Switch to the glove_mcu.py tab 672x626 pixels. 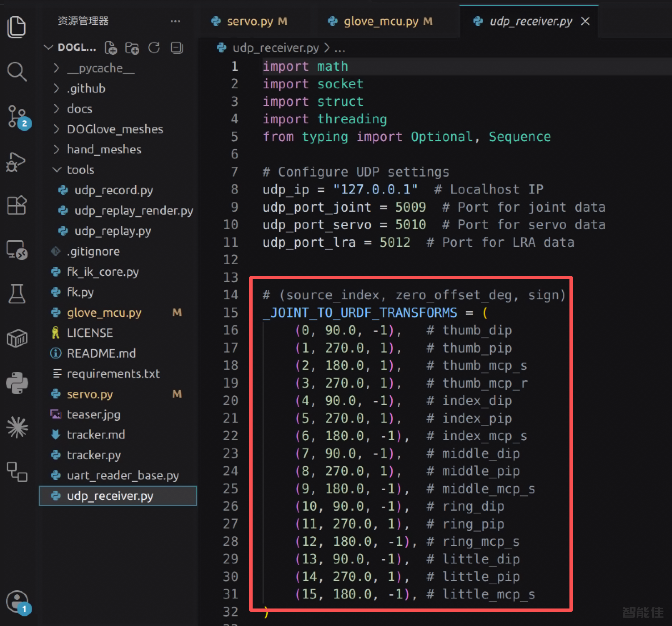(380, 21)
